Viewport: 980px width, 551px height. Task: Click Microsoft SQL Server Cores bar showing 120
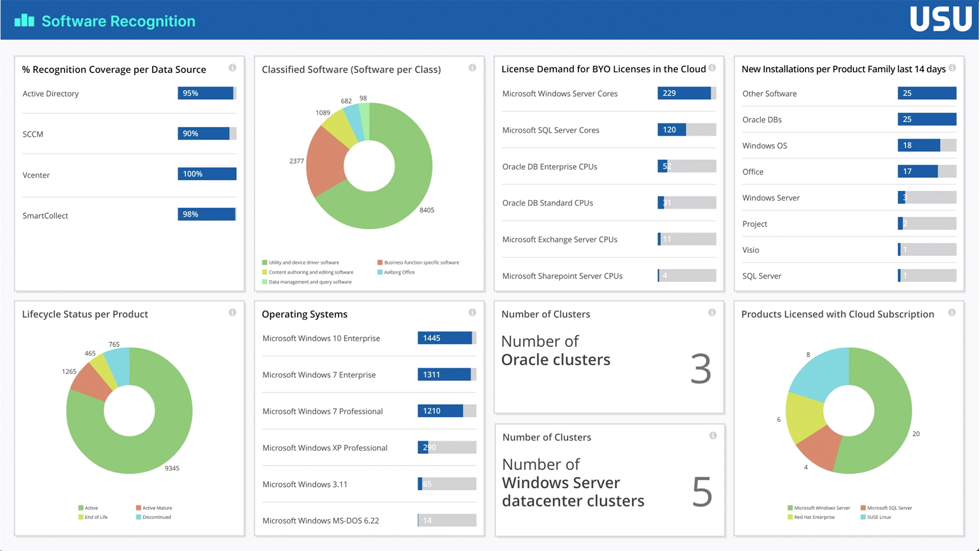click(687, 130)
